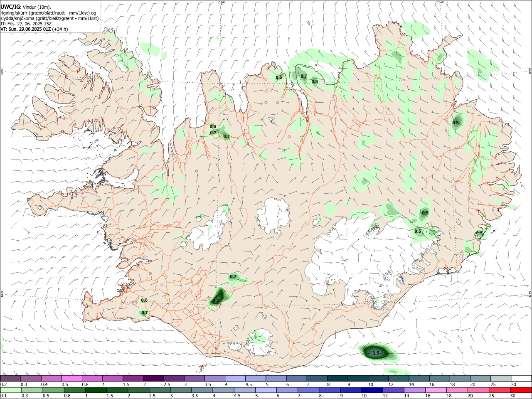The image size is (532, 399).
Task: Select the snow-scale swatch starting at 0.2
Action: [10, 379]
